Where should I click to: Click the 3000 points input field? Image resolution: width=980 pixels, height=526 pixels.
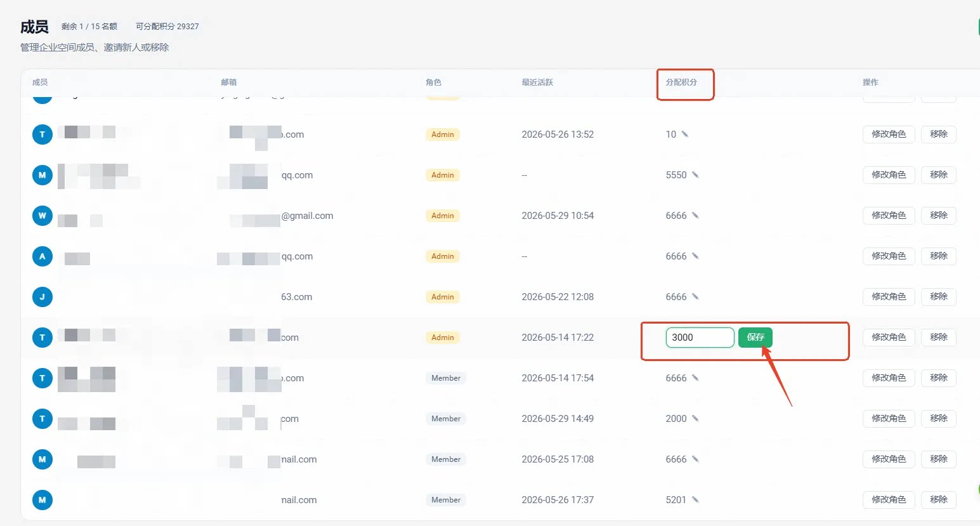[x=700, y=338]
